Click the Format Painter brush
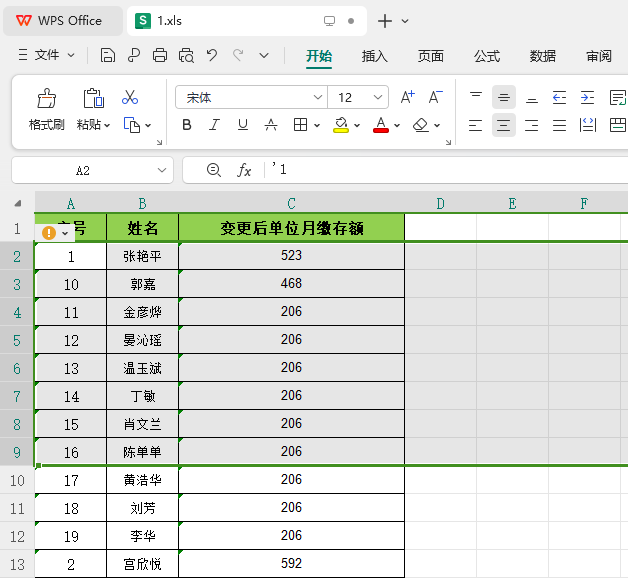Screen dimensions: 628x578 tap(47, 99)
